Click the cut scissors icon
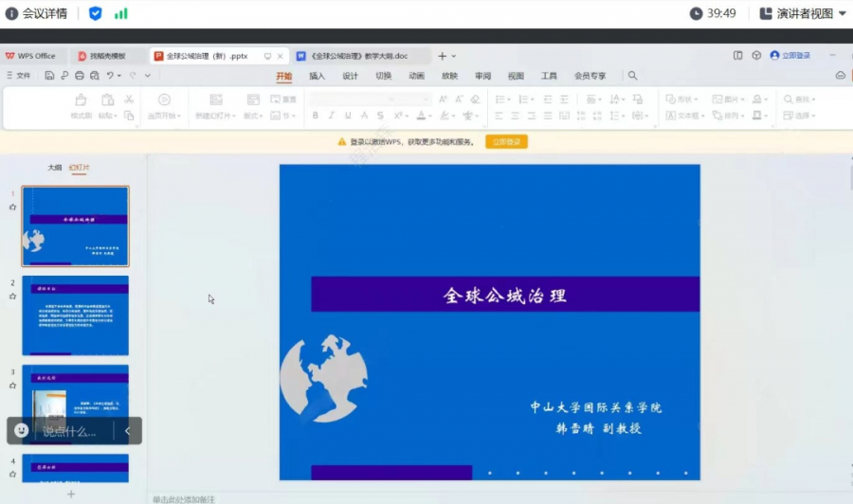Image resolution: width=853 pixels, height=504 pixels. 129,99
